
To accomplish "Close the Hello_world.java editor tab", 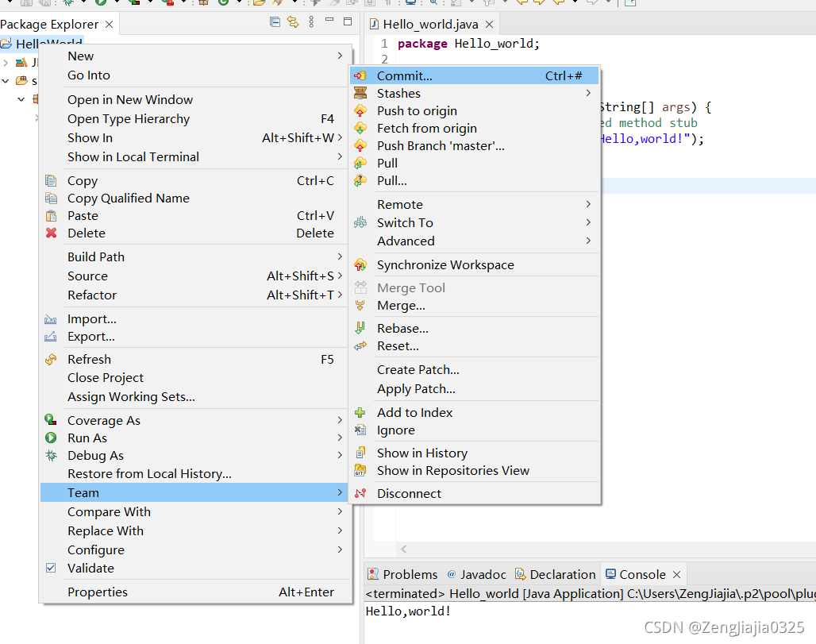I will [489, 24].
